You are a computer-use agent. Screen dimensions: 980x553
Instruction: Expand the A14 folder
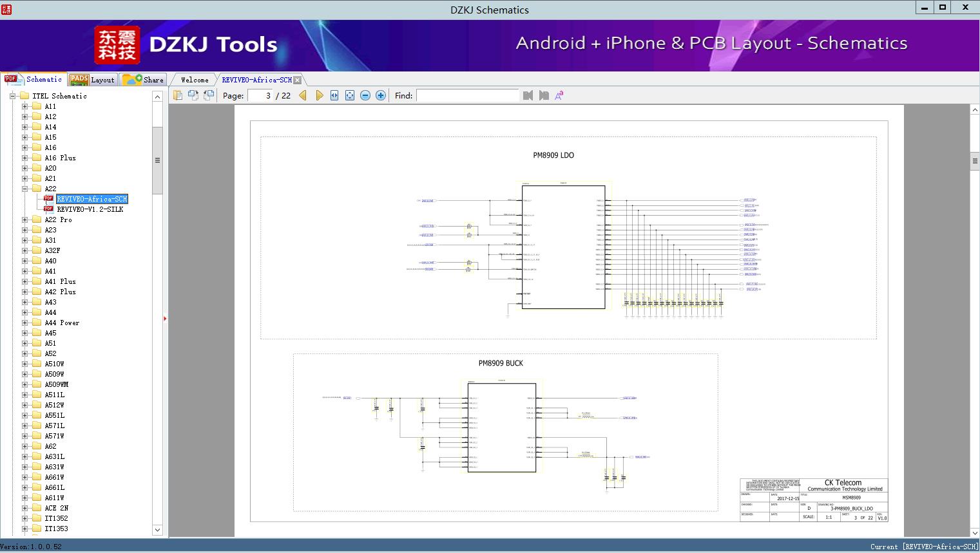(25, 127)
